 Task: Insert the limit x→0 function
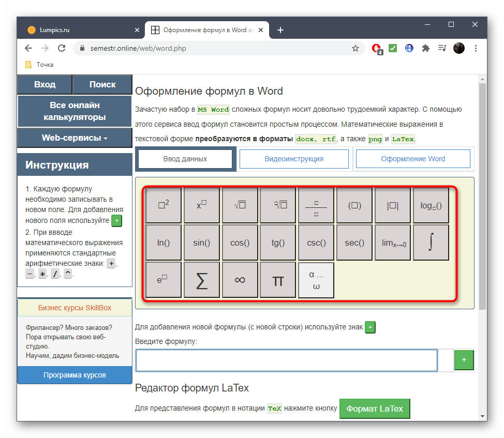point(393,243)
